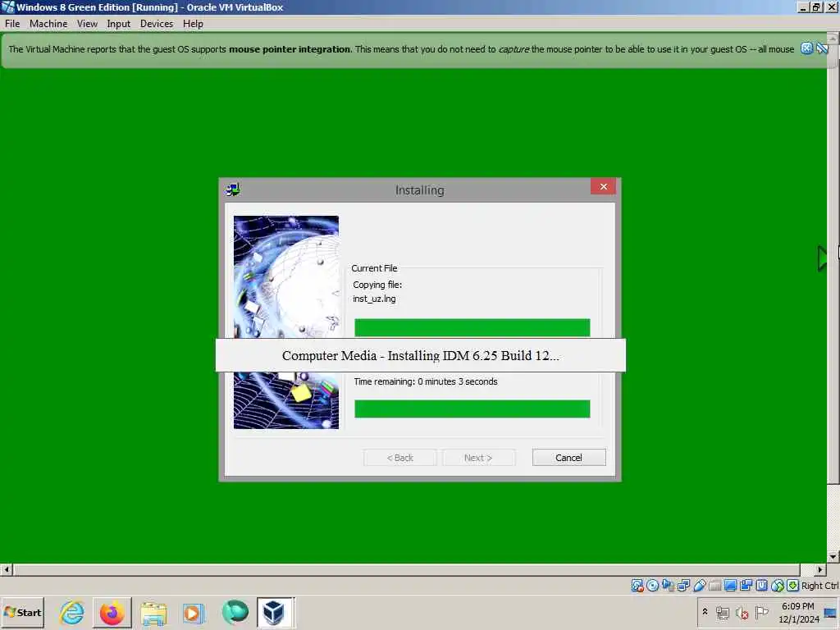This screenshot has height=630, width=840.
Task: Click the don't-show-again icon on the notification
Action: coord(822,48)
